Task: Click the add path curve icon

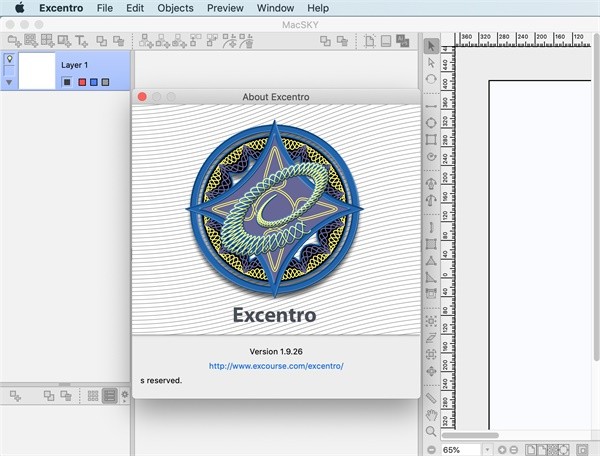Action: [x=230, y=41]
